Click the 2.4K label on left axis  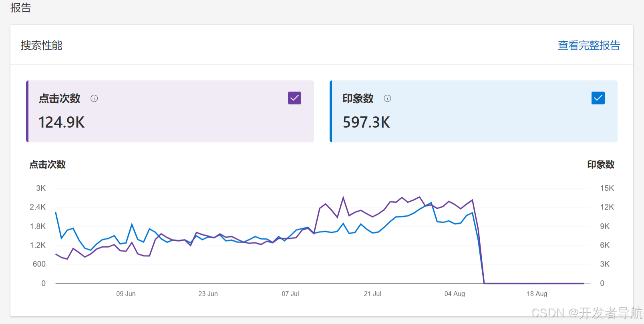coord(38,207)
